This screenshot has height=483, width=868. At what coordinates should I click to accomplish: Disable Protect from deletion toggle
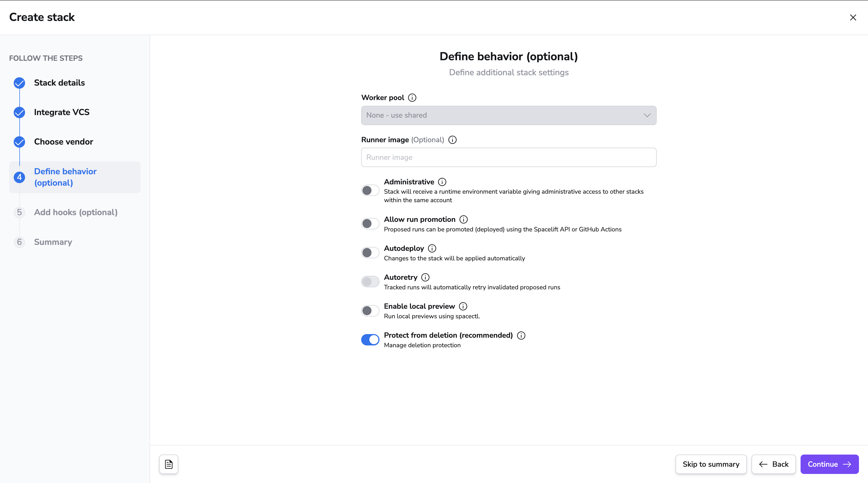pos(370,340)
